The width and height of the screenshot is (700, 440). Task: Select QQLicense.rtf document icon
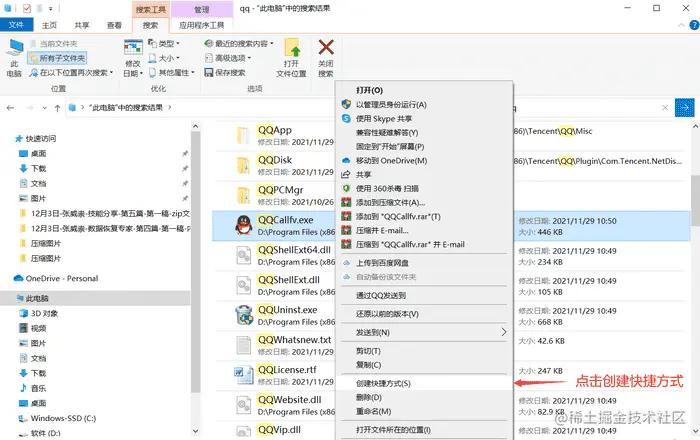click(244, 375)
